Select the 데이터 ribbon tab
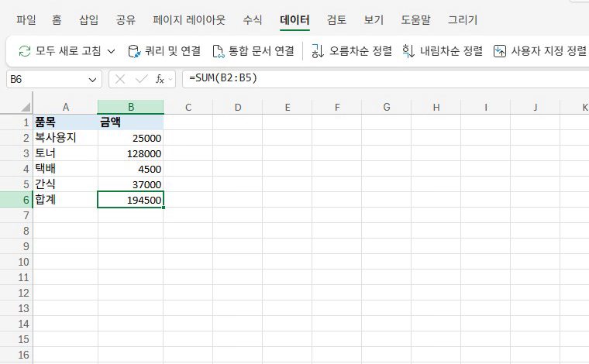589x364 pixels. click(x=294, y=19)
